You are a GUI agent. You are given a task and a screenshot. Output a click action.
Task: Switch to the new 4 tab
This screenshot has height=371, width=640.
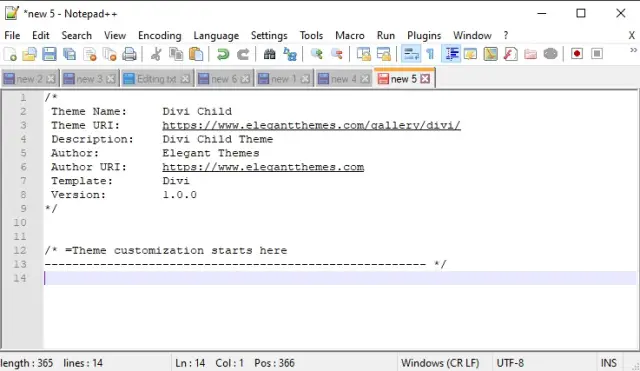(x=343, y=79)
